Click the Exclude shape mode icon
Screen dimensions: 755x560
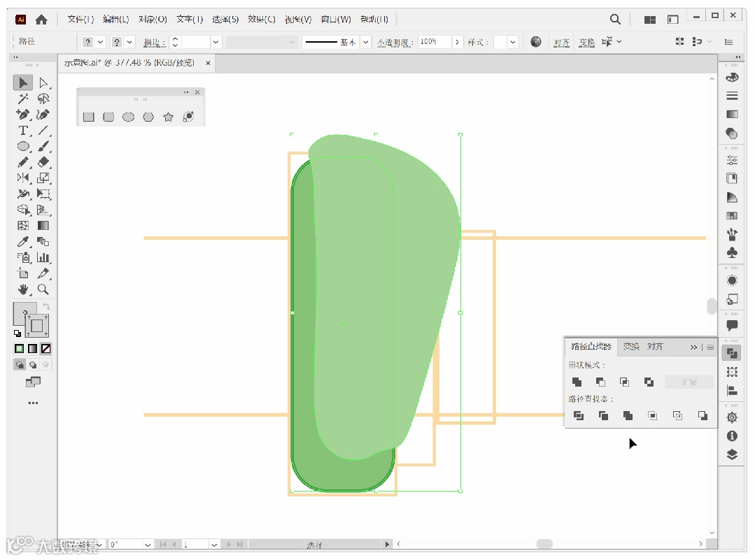[649, 382]
